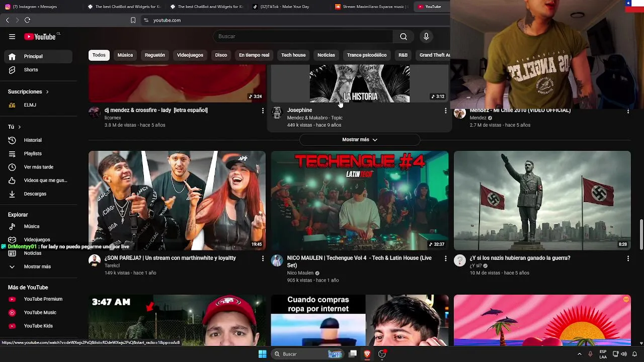This screenshot has height=362, width=644.
Task: Open Historial in the sidebar
Action: point(38,140)
